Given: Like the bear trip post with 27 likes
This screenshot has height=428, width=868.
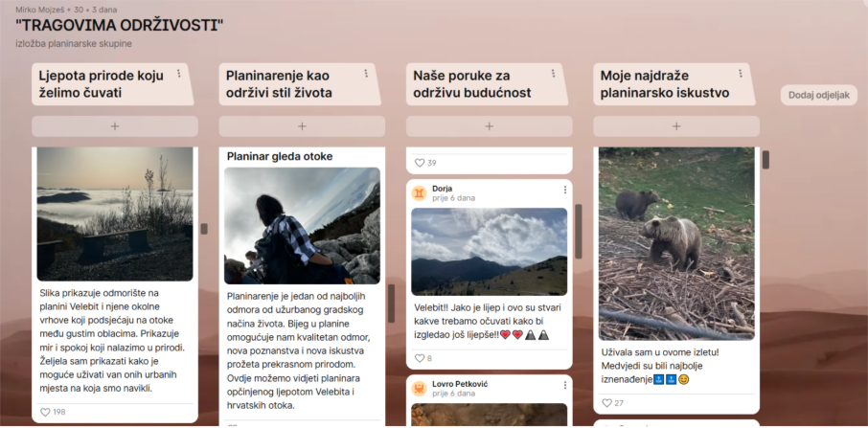Looking at the screenshot, I should [606, 403].
